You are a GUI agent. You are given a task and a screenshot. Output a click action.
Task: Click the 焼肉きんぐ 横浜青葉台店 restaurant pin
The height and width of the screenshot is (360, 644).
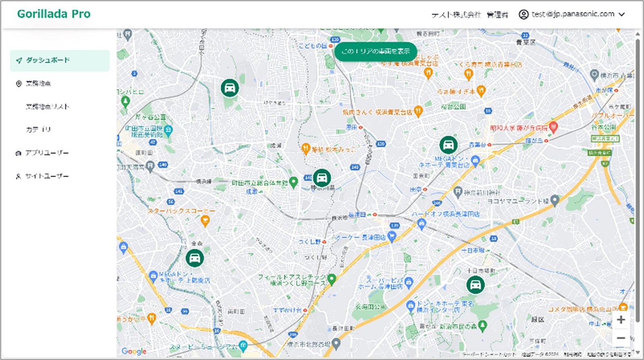click(418, 111)
